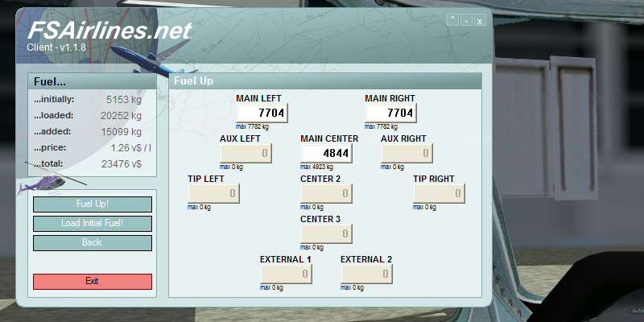644x322 pixels.
Task: Click the Fuel Up! button
Action: (93, 204)
